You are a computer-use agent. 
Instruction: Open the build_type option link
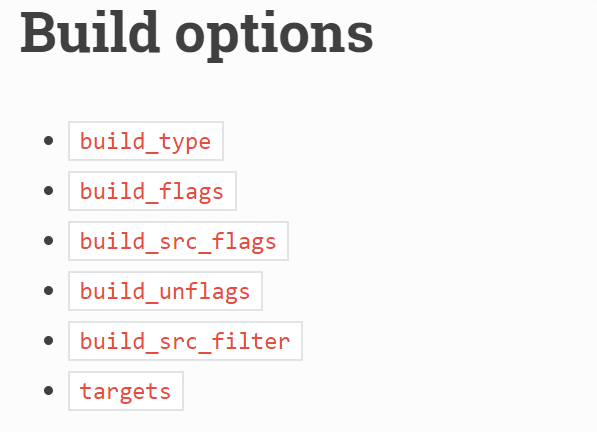[x=146, y=141]
